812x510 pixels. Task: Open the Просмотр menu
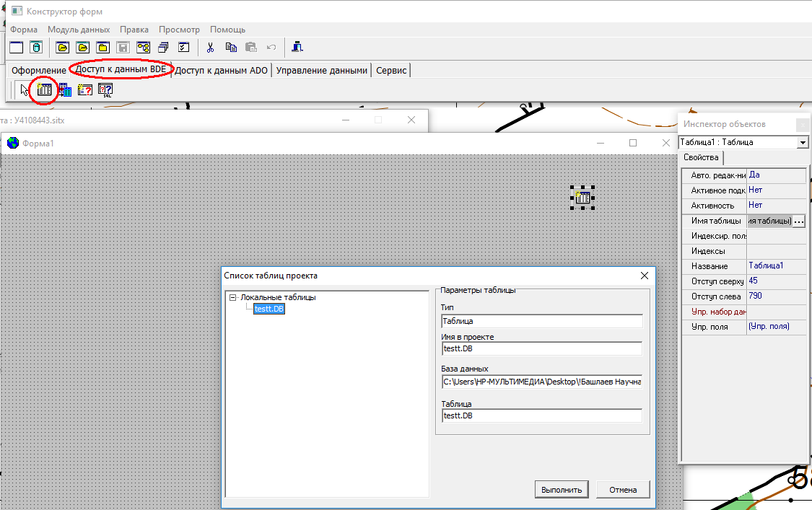click(179, 30)
